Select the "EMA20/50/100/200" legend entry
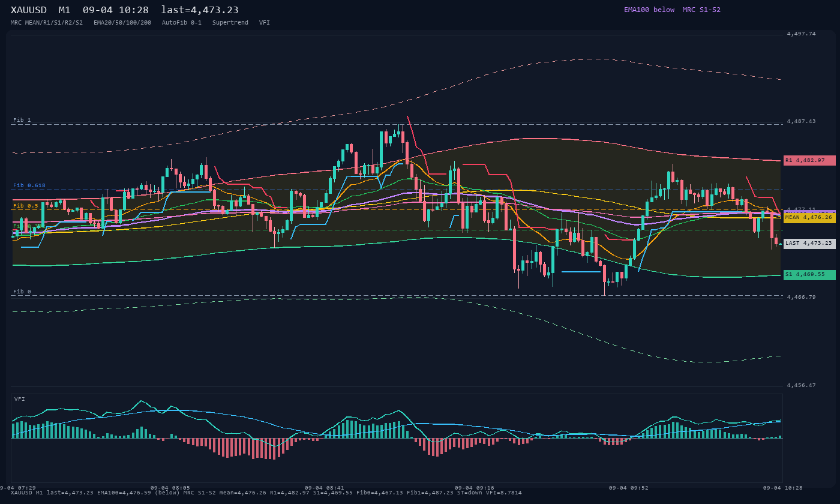Image resolution: width=840 pixels, height=504 pixels. (122, 22)
